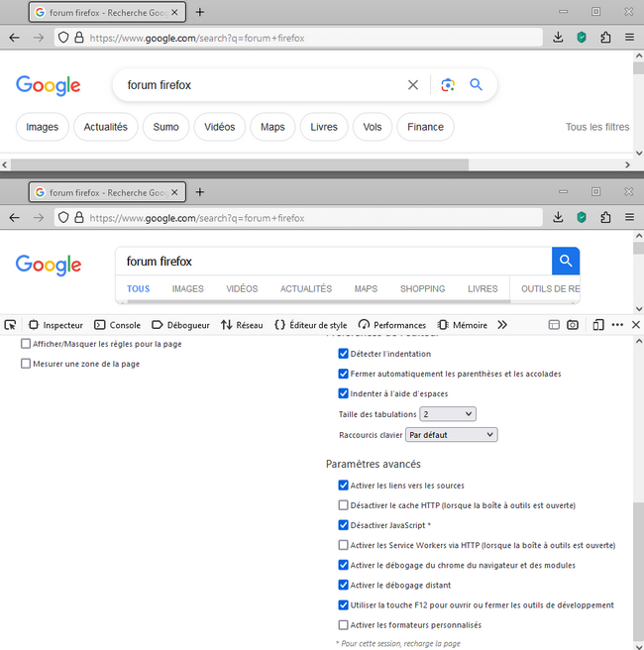Viewport: 644px width, 650px height.
Task: Select the SHOPPING tab in bottom Google page
Action: coord(422,289)
